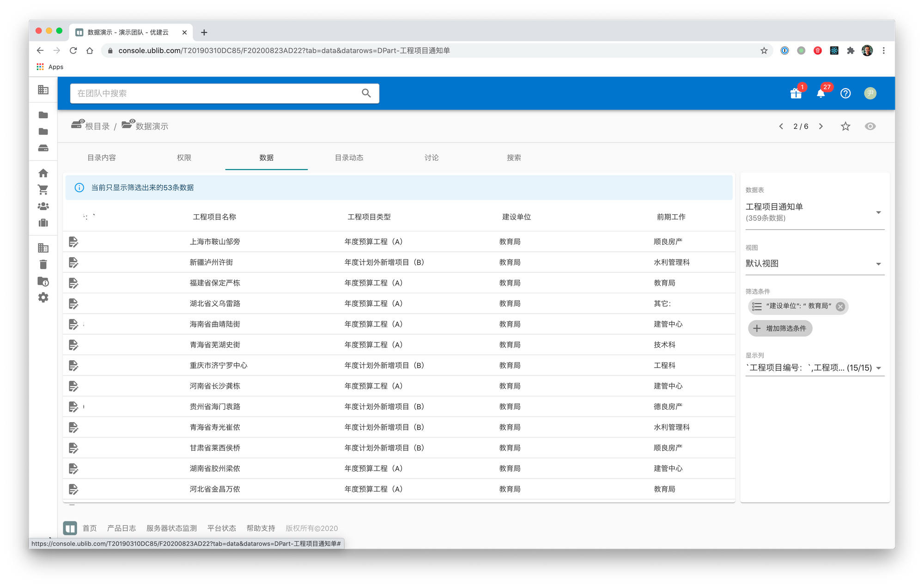Open the shopping cart sidebar icon
This screenshot has width=924, height=587.
click(x=43, y=190)
